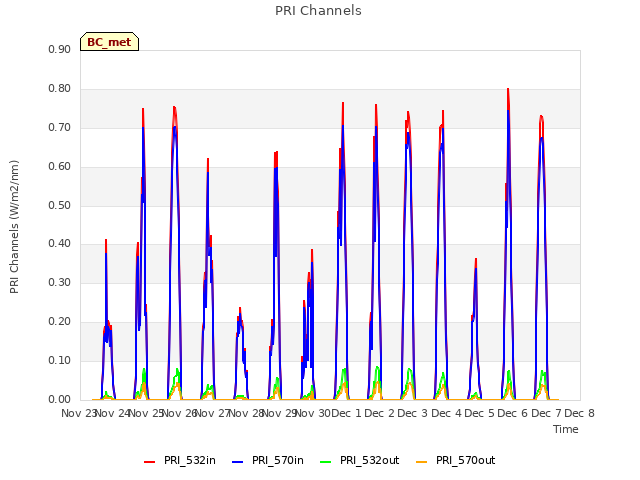Click the red PRI_532in legend swatch
This screenshot has height=480, width=640.
[x=149, y=461]
